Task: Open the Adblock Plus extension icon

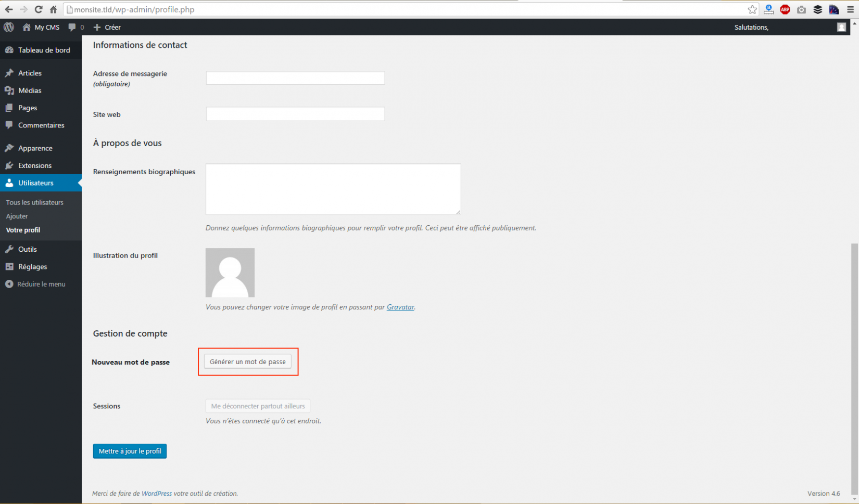Action: coord(785,9)
